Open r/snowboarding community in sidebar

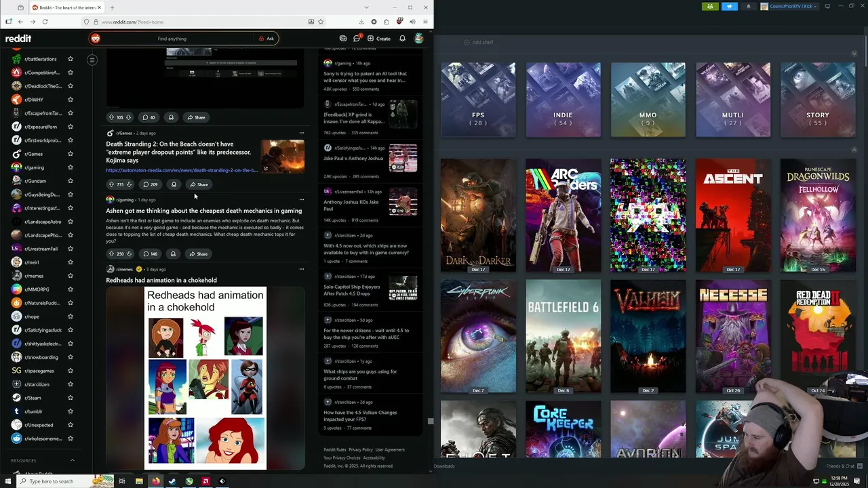(x=41, y=357)
